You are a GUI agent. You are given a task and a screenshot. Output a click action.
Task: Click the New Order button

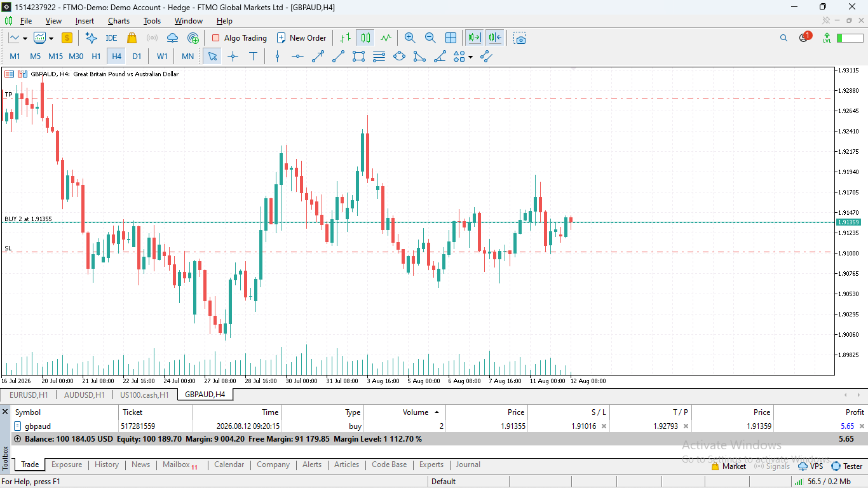tap(302, 38)
